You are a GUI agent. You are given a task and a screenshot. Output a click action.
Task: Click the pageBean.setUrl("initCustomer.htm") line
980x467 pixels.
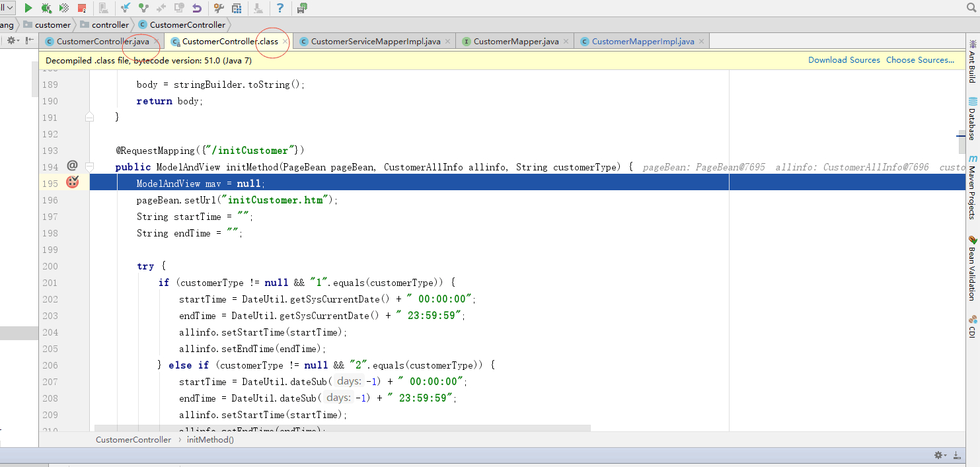pyautogui.click(x=237, y=200)
